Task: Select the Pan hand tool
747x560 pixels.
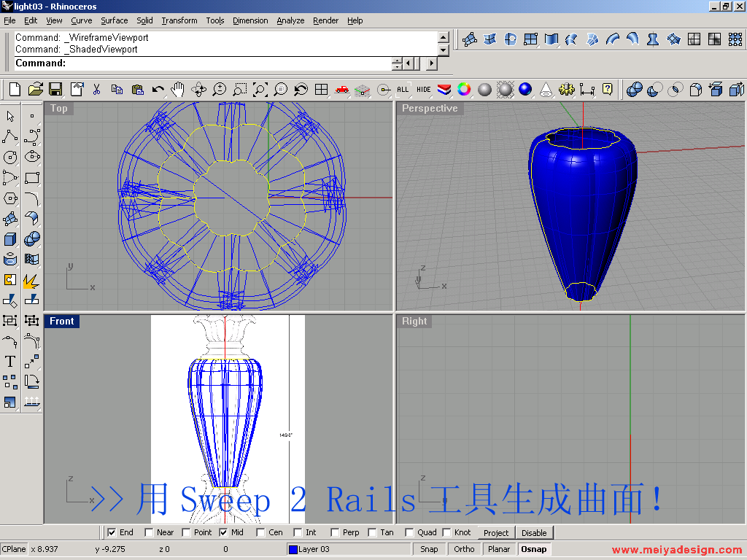Action: click(x=178, y=90)
